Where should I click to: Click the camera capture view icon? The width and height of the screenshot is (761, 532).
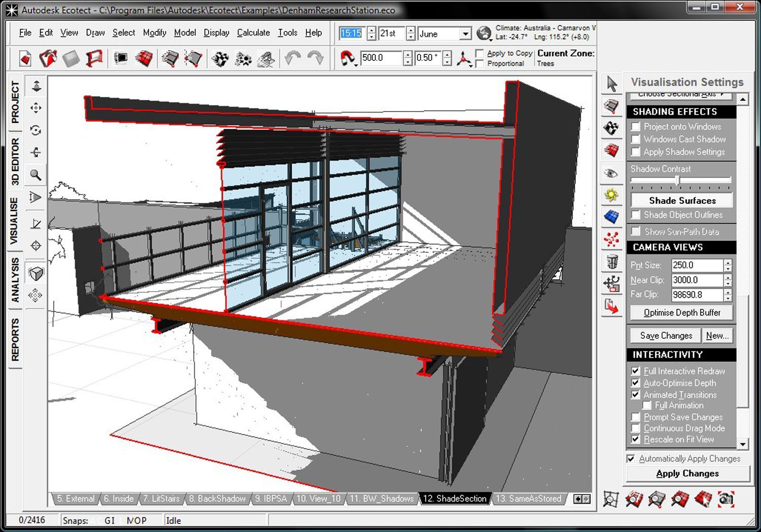click(726, 499)
